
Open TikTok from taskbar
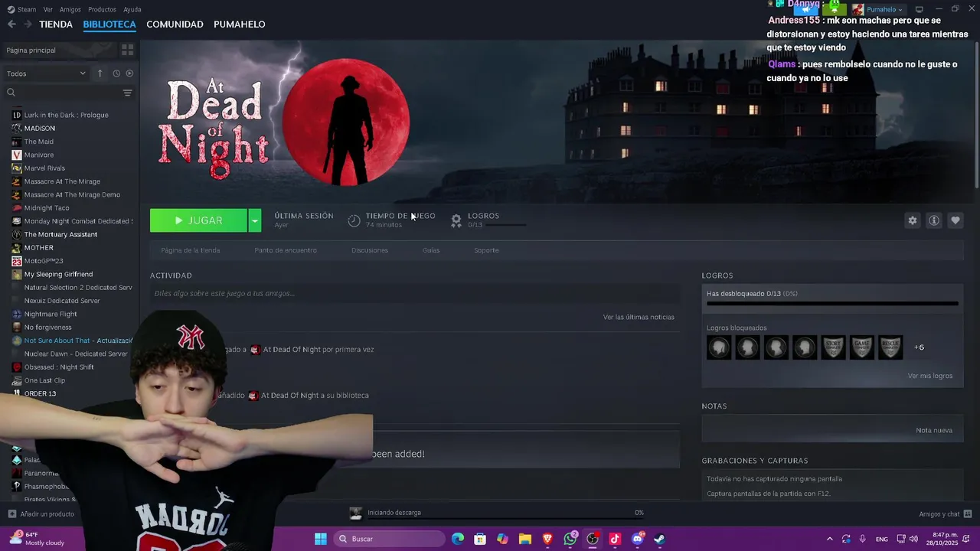click(x=615, y=539)
